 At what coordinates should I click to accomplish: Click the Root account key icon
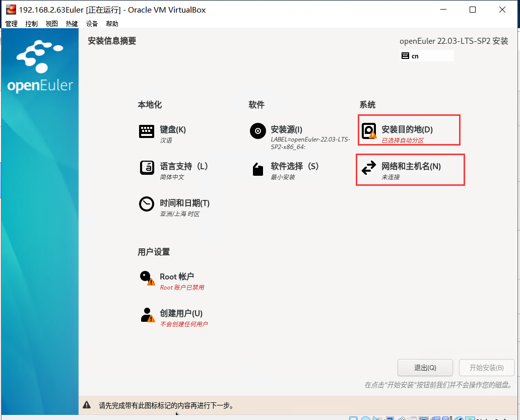[147, 278]
